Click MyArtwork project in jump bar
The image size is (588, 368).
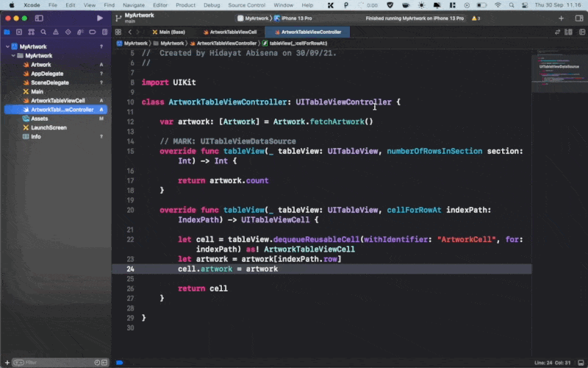[132, 43]
